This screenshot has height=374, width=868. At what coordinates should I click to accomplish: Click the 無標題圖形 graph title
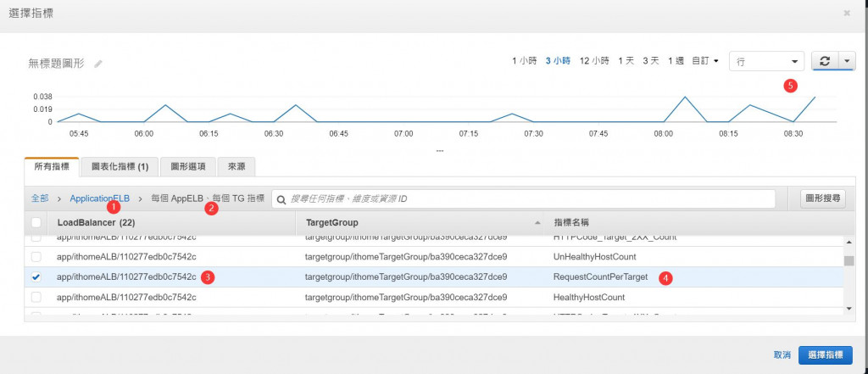[56, 64]
